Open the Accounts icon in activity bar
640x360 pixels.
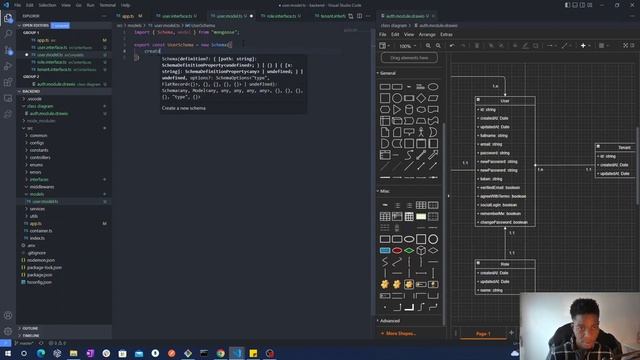8,316
